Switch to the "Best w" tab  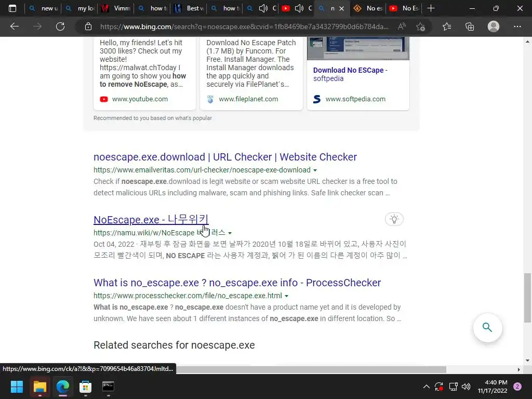tap(189, 8)
